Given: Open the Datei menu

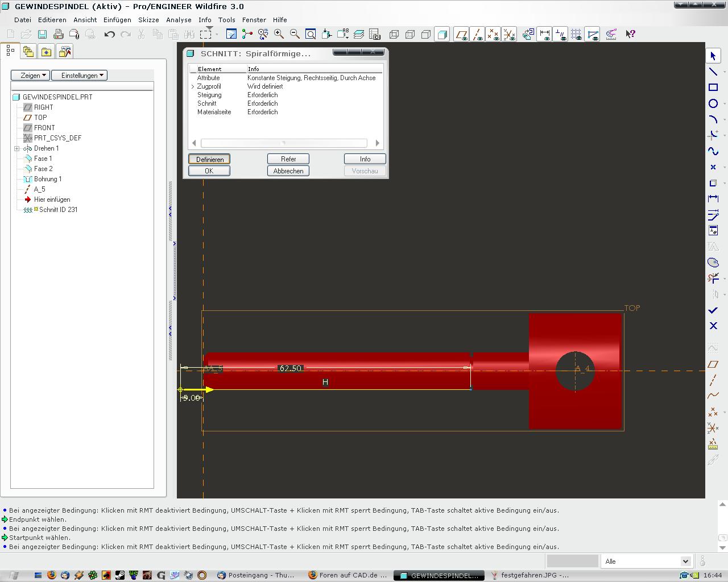Looking at the screenshot, I should click(23, 19).
